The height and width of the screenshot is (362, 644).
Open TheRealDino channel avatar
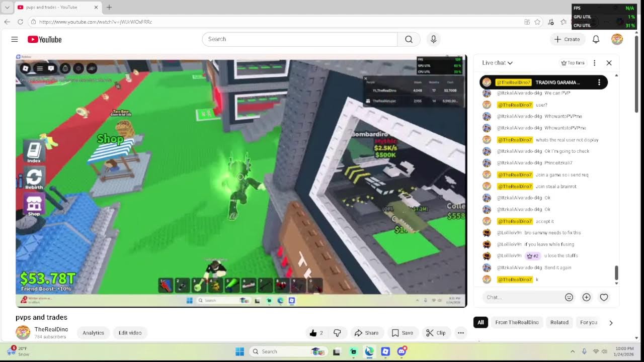click(x=23, y=332)
